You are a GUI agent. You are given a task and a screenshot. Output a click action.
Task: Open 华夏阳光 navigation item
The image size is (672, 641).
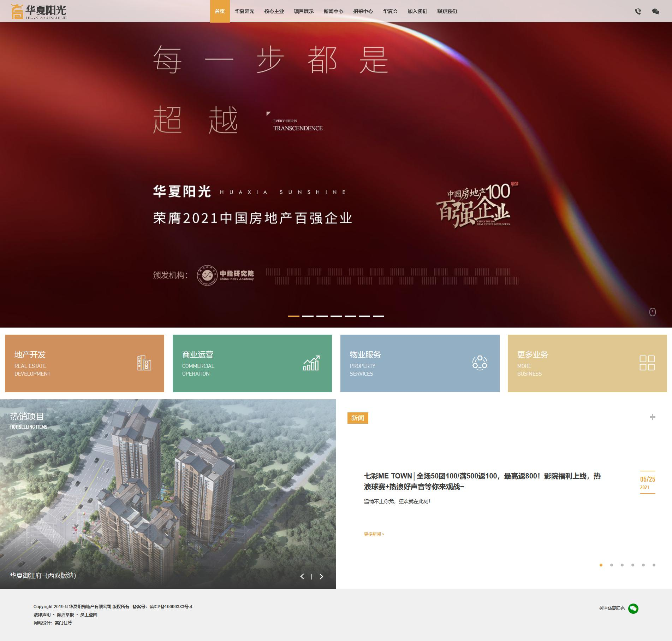tap(244, 11)
